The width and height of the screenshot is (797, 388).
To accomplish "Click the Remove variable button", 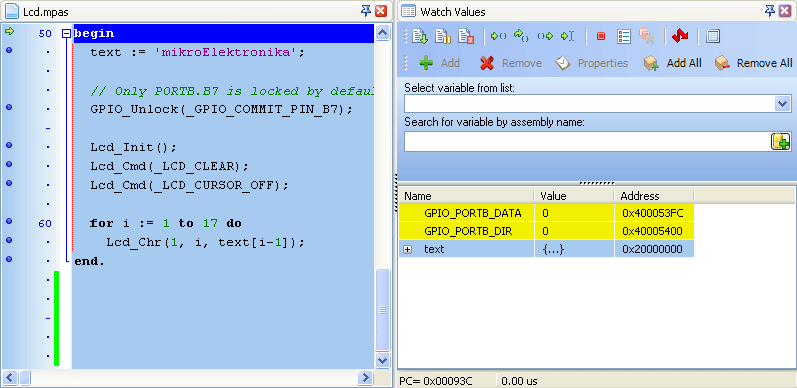I will pyautogui.click(x=510, y=63).
